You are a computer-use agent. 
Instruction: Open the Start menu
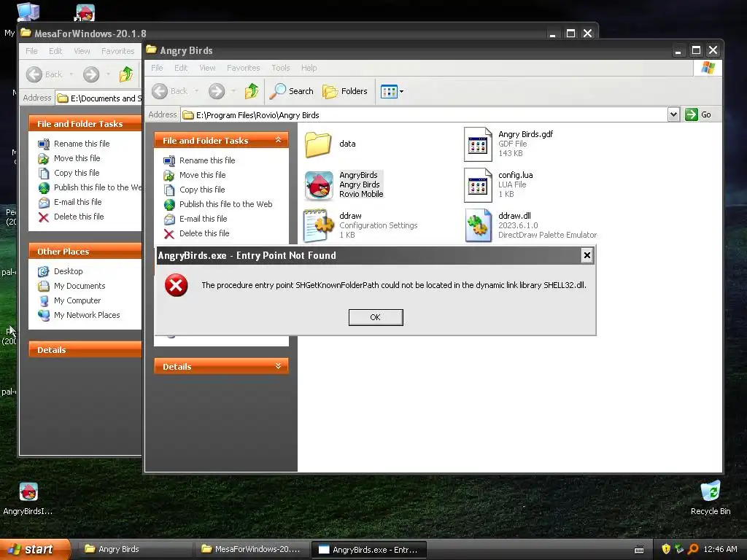(x=35, y=550)
